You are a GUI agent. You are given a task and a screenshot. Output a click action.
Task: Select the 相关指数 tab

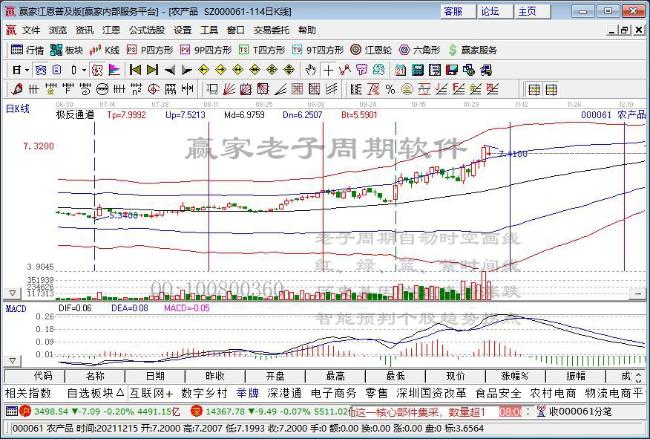click(28, 393)
